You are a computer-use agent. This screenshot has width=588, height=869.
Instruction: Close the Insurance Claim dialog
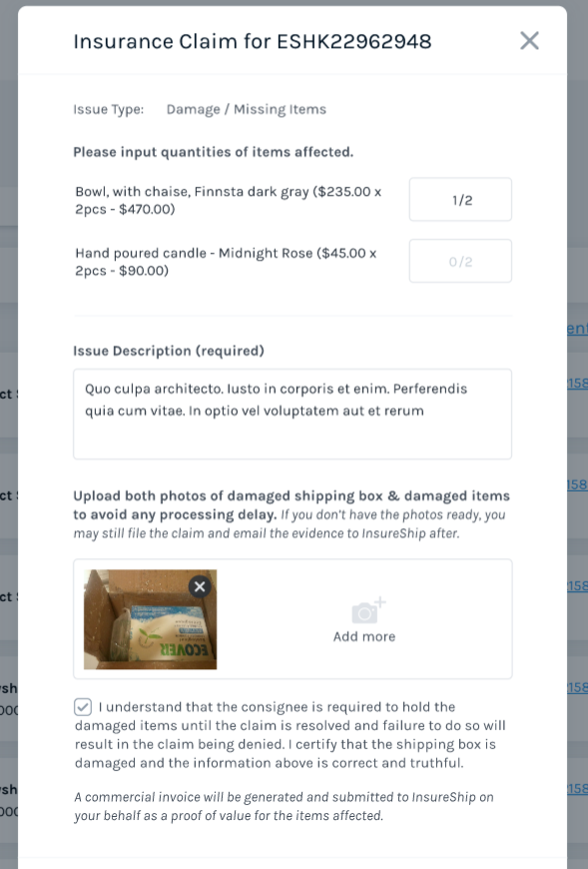pos(529,41)
